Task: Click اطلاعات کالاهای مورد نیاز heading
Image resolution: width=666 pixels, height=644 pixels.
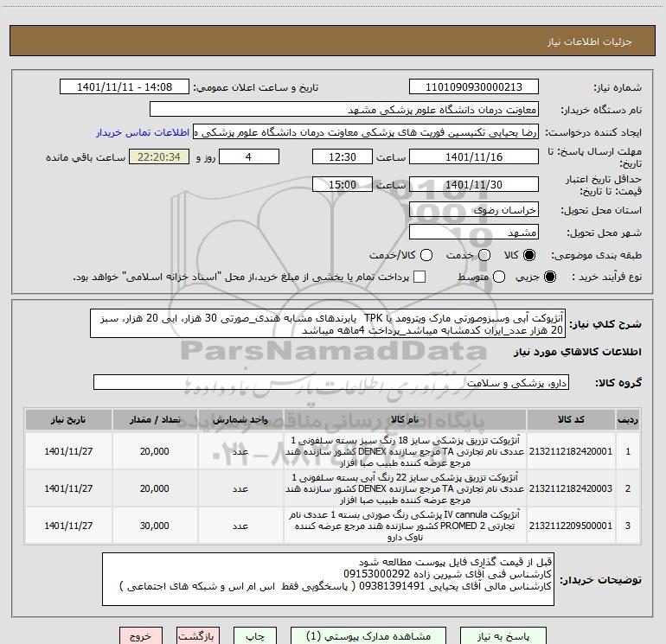Action: pos(578,352)
